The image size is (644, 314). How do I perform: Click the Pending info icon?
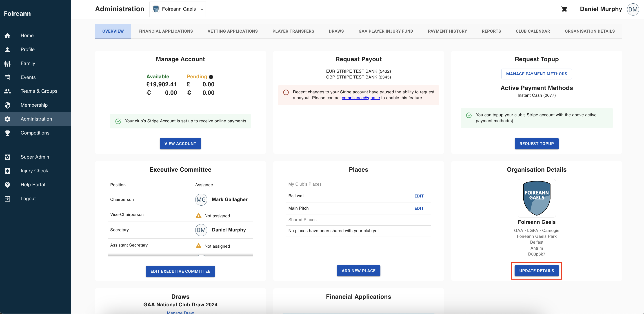pos(211,77)
